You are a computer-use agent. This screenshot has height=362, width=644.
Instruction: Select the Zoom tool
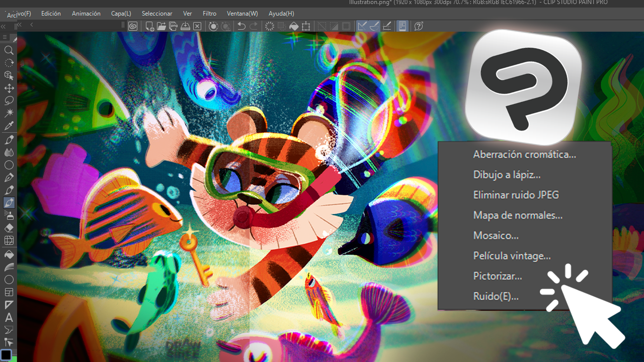[x=9, y=50]
